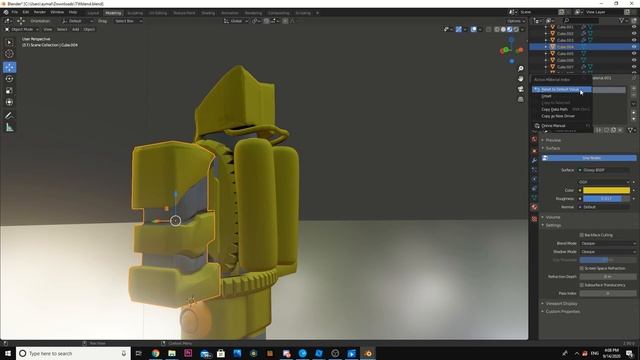This screenshot has height=360, width=640.
Task: Click the viewport zoom magnifier icon
Action: tap(520, 69)
